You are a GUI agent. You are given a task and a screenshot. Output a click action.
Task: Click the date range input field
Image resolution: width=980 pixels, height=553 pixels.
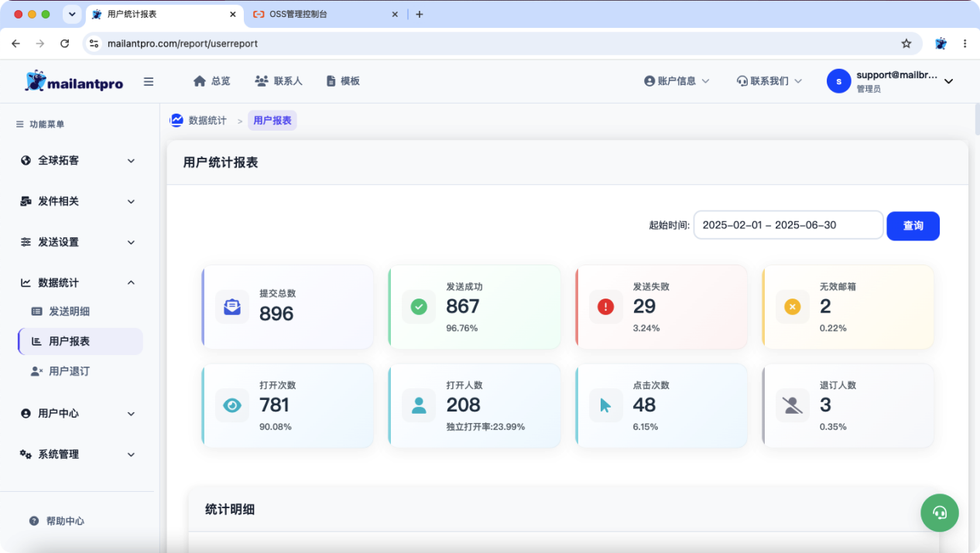(x=788, y=225)
